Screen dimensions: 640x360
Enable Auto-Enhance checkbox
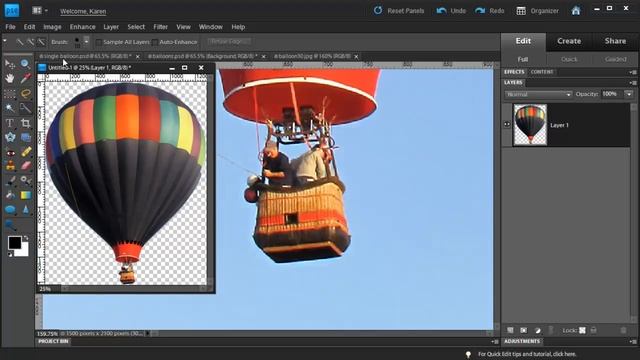pos(155,42)
